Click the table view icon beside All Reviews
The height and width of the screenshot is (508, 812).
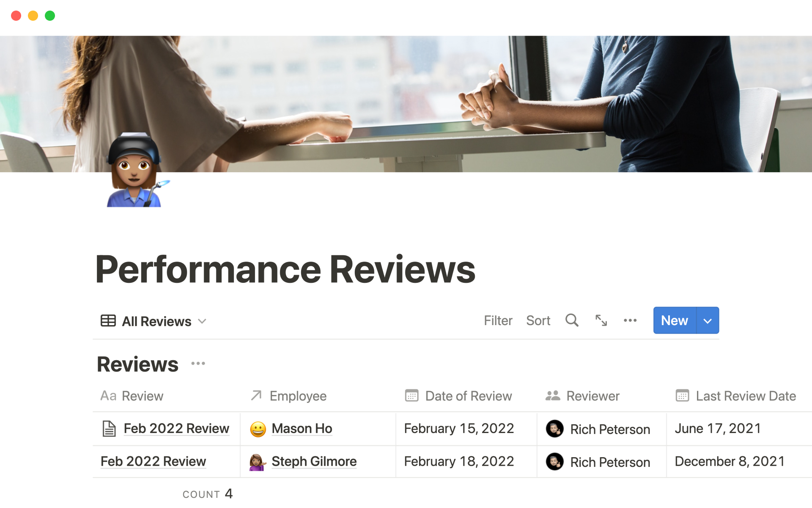(108, 320)
